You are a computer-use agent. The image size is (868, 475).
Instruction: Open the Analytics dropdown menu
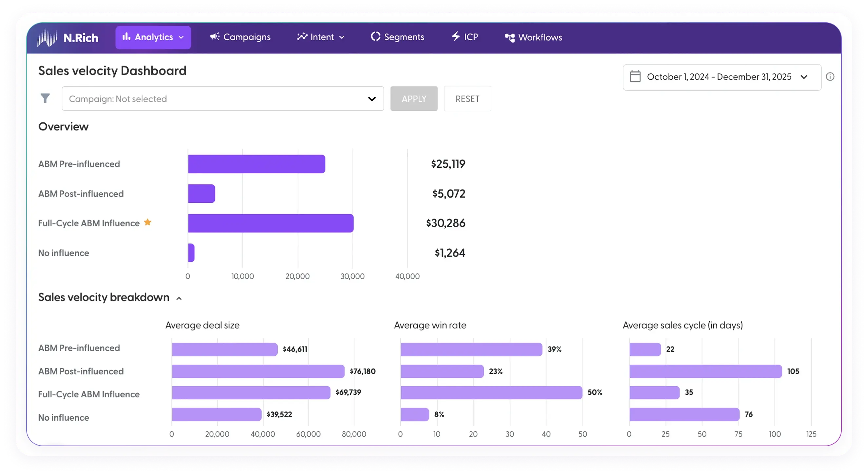point(153,37)
